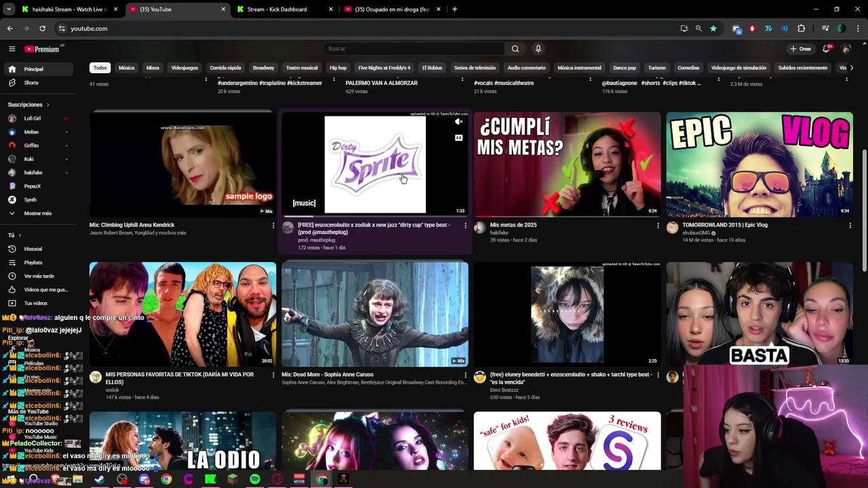
Task: Open the Lofi Girl subscription channel
Action: click(x=39, y=118)
